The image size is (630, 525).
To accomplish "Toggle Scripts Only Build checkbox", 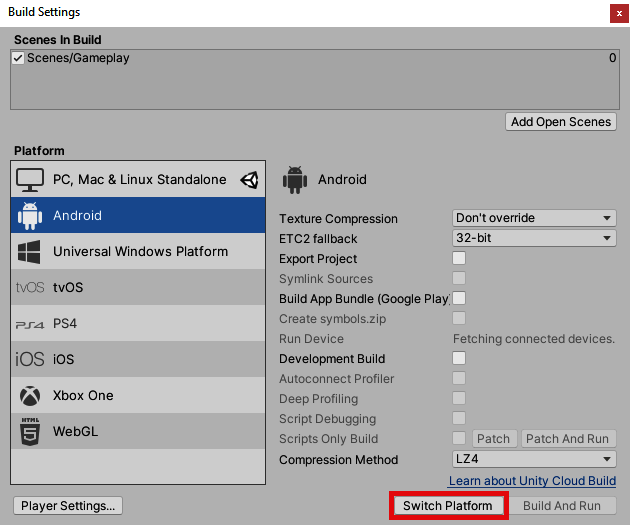I will coord(459,438).
